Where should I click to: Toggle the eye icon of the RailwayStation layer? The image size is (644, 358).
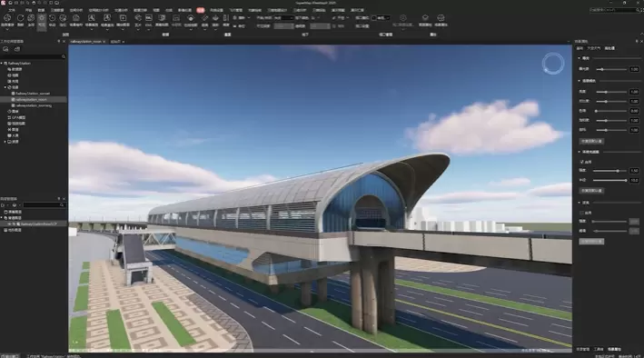click(x=10, y=224)
